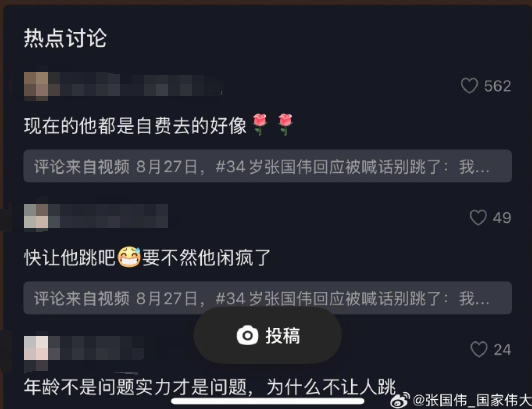Open source video link under first comment

(x=268, y=166)
